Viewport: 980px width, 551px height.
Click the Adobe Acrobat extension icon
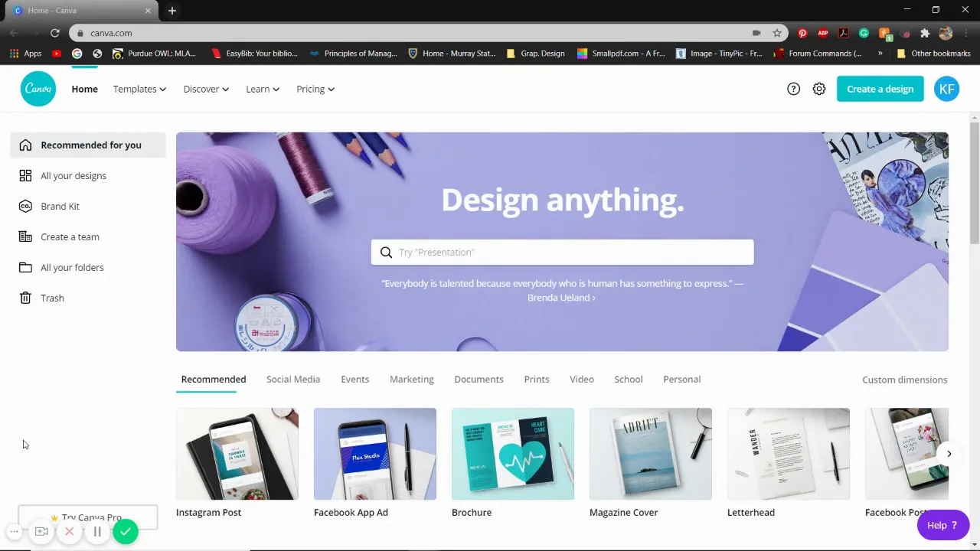point(843,33)
